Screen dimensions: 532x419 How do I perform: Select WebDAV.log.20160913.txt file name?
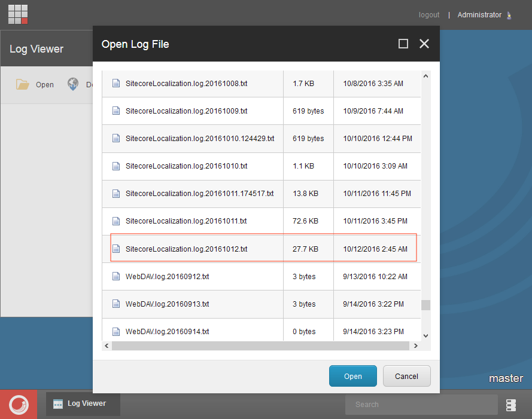pyautogui.click(x=168, y=304)
